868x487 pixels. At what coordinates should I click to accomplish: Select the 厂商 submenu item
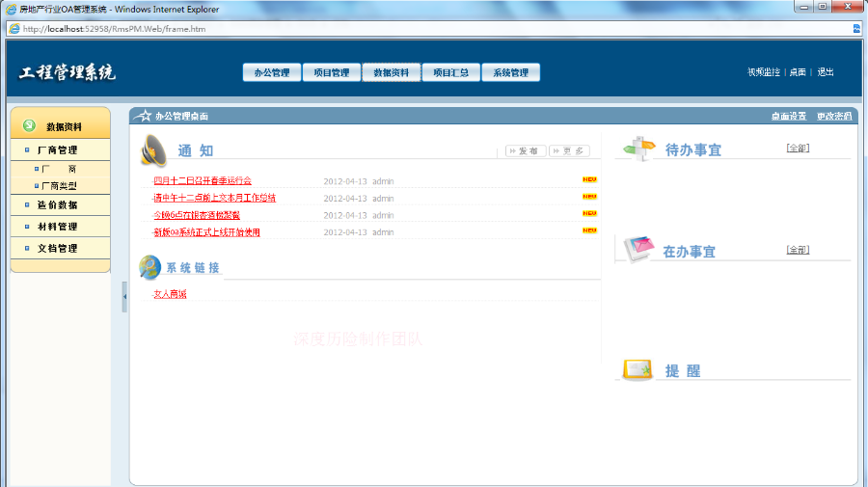click(x=59, y=169)
